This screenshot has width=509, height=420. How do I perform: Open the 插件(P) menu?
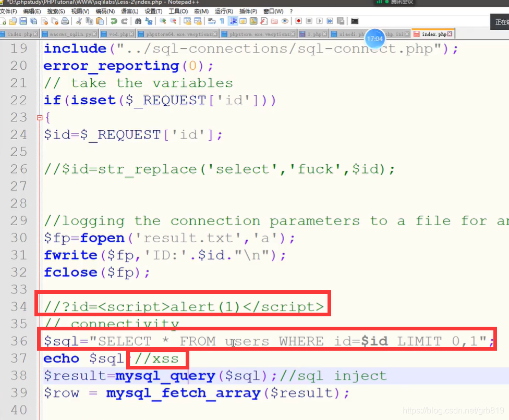tap(248, 11)
